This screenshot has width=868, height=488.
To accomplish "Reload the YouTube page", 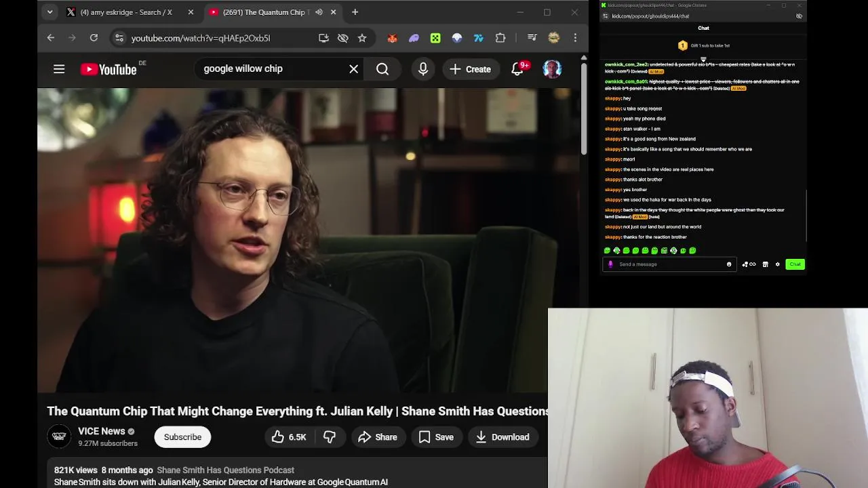I will click(94, 38).
